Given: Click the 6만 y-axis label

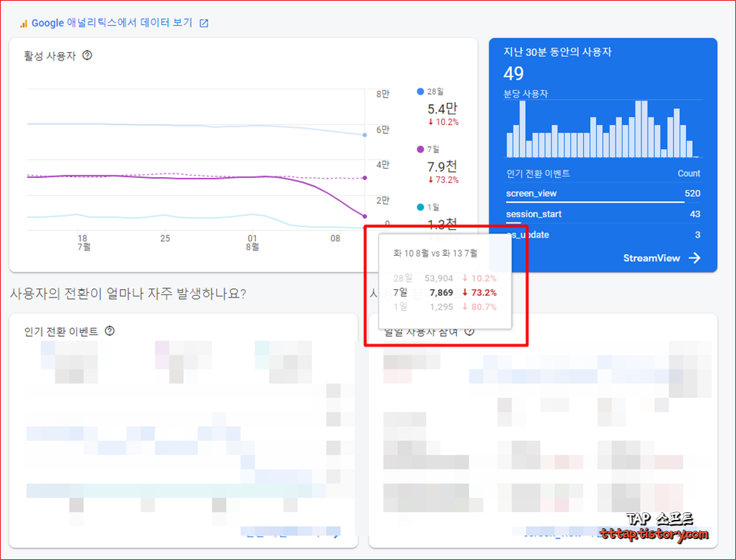Looking at the screenshot, I should [x=383, y=129].
